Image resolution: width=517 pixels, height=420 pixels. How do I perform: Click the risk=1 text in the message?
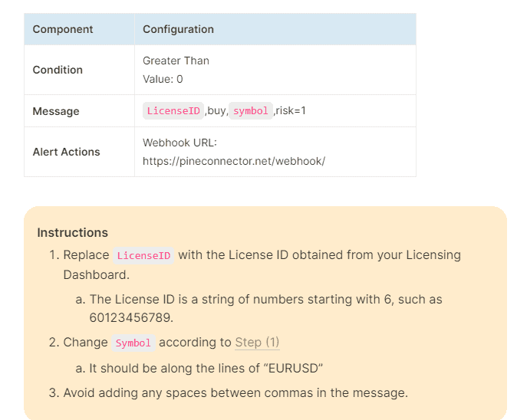[x=291, y=111]
